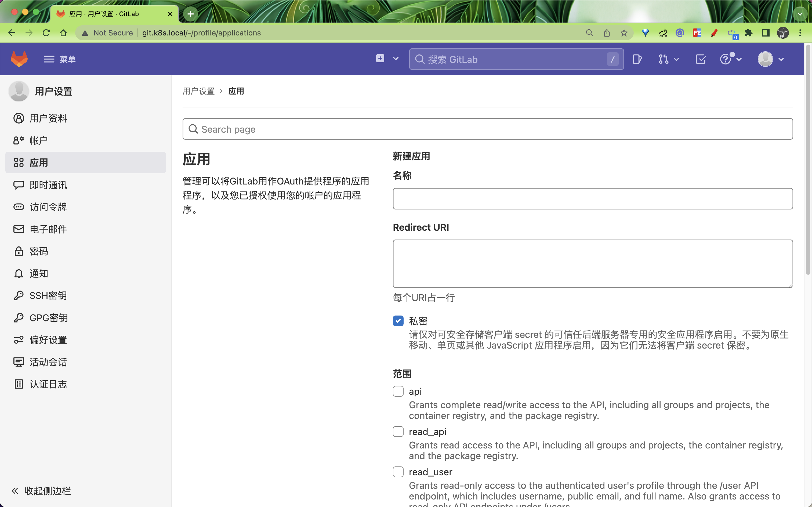Open the issues panel icon
812x507 pixels.
point(637,59)
